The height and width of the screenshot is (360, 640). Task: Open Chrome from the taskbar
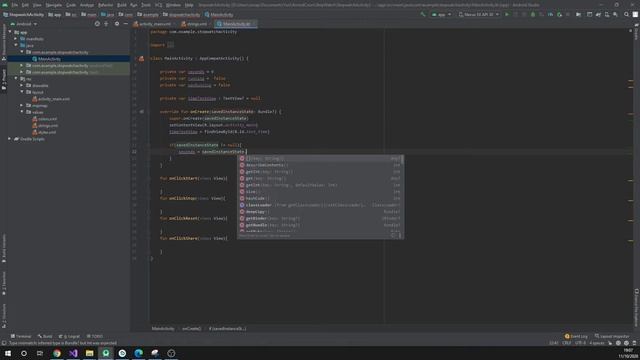(x=57, y=353)
